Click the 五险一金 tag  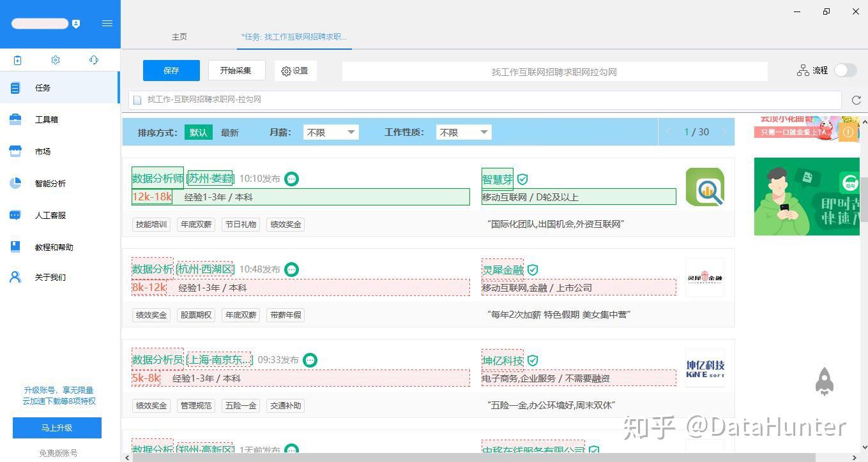[241, 405]
